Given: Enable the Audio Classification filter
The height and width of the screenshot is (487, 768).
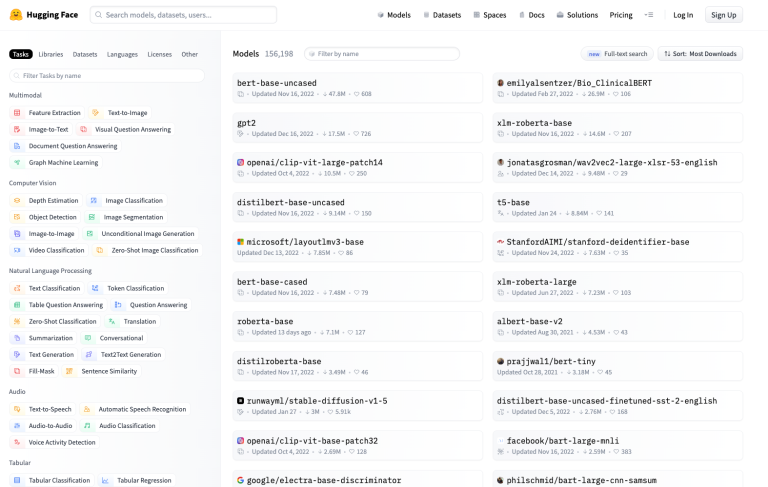Looking at the screenshot, I should (126, 425).
